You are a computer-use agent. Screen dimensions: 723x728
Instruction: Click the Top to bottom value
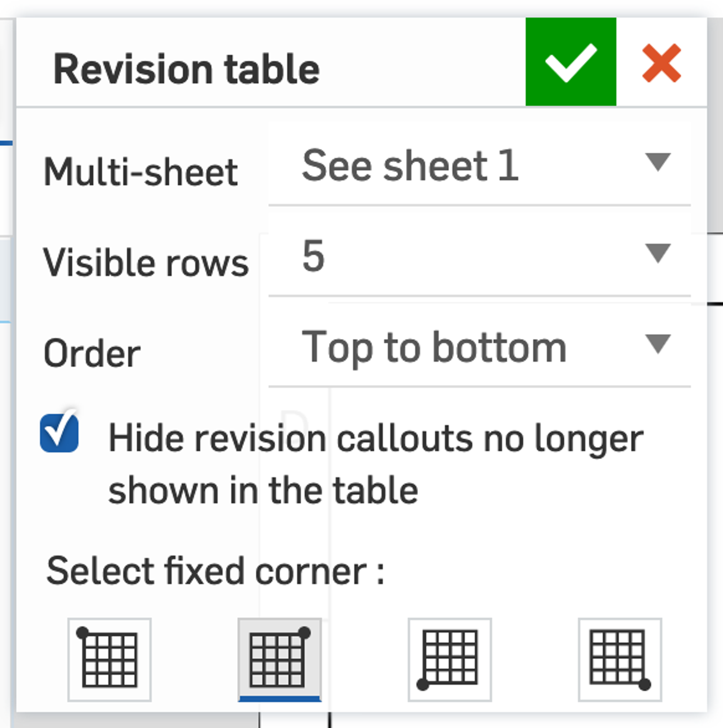click(434, 347)
